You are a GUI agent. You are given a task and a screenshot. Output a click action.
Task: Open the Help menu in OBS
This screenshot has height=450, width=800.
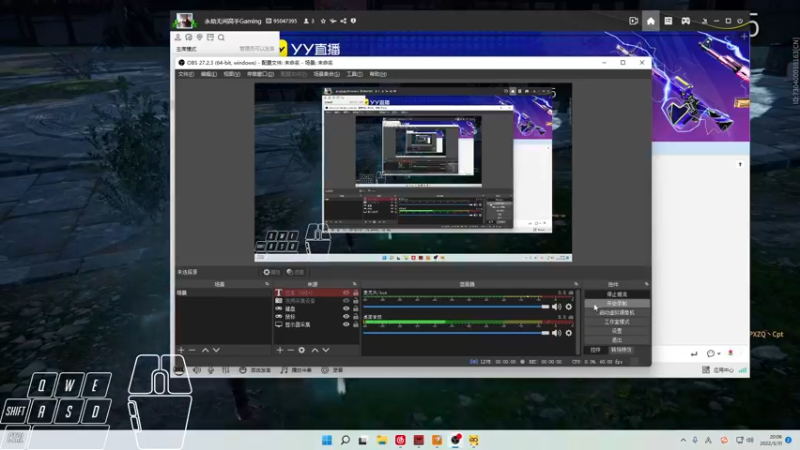378,74
